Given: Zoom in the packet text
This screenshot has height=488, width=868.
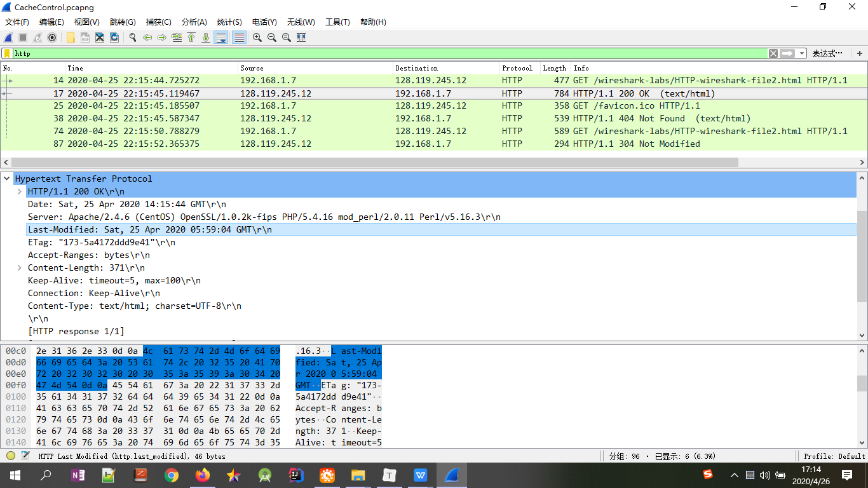Looking at the screenshot, I should (x=257, y=37).
